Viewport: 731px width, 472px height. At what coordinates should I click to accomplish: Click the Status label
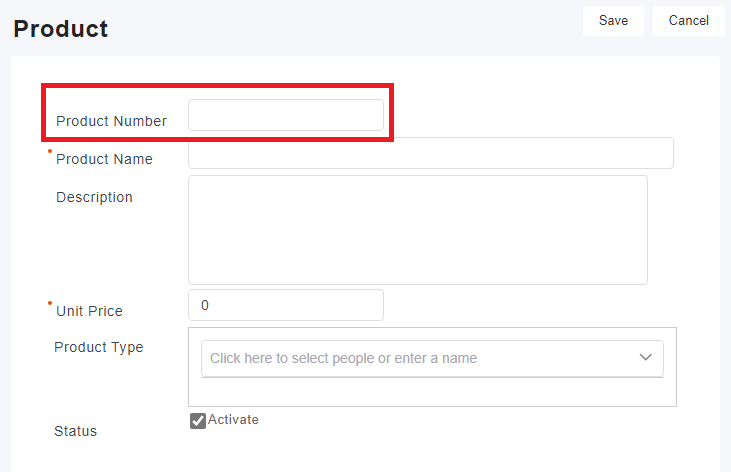coord(75,431)
